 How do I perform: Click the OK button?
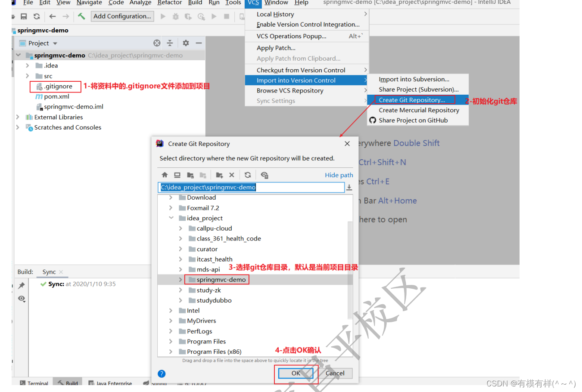pos(296,373)
